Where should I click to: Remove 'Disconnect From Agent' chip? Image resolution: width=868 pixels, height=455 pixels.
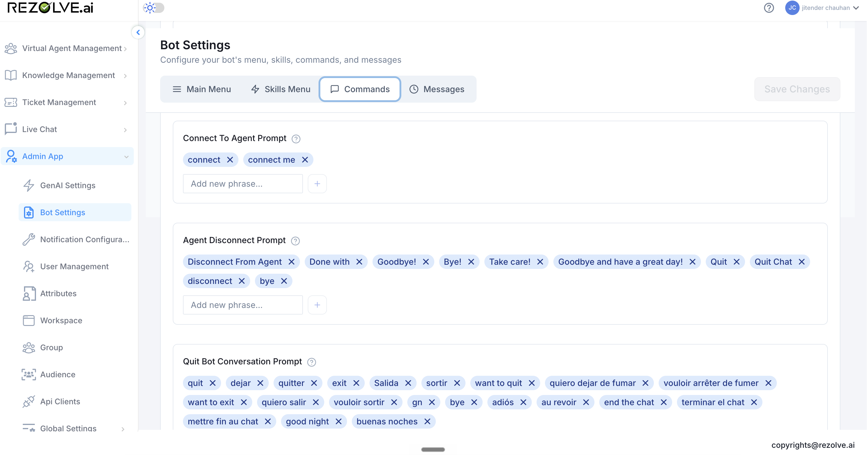(292, 262)
